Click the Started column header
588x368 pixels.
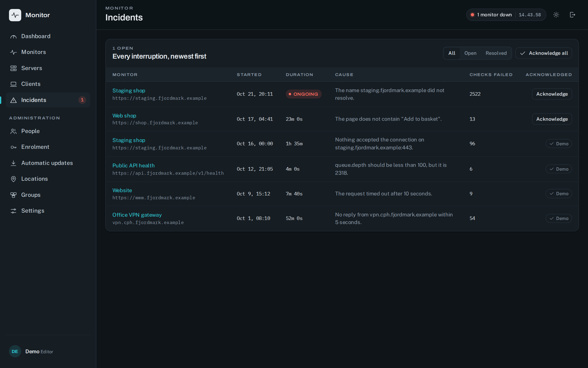tap(249, 75)
